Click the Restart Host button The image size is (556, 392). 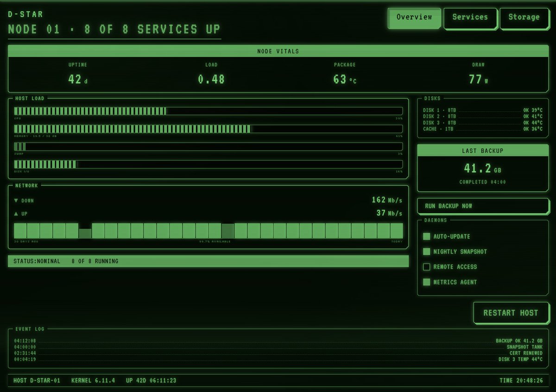pyautogui.click(x=511, y=313)
